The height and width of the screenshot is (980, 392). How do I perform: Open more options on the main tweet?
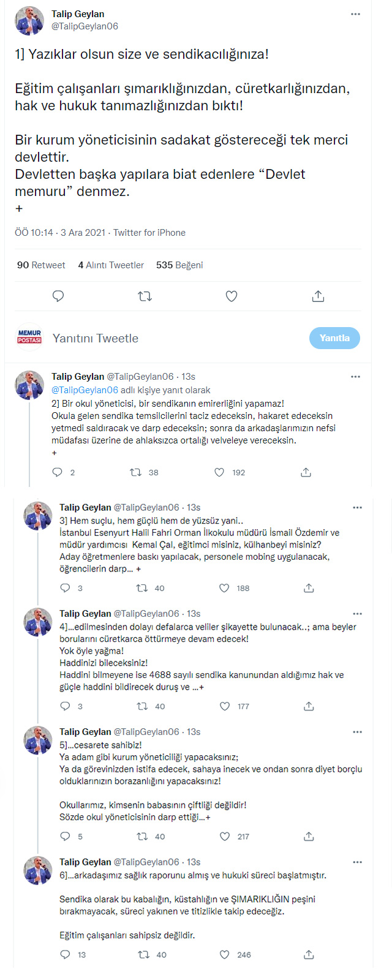(x=355, y=14)
